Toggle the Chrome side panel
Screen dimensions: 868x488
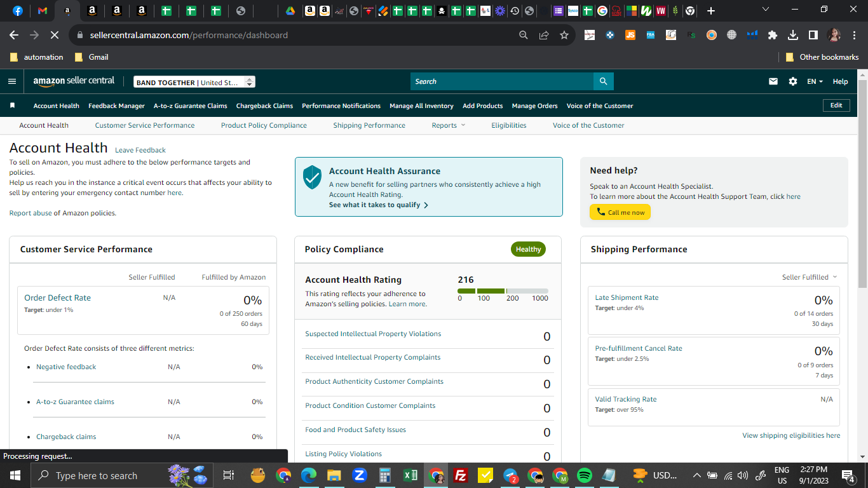click(x=813, y=35)
